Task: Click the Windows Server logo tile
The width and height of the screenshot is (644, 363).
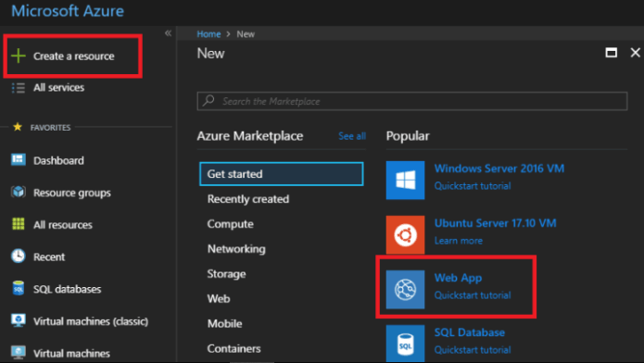Action: point(405,181)
